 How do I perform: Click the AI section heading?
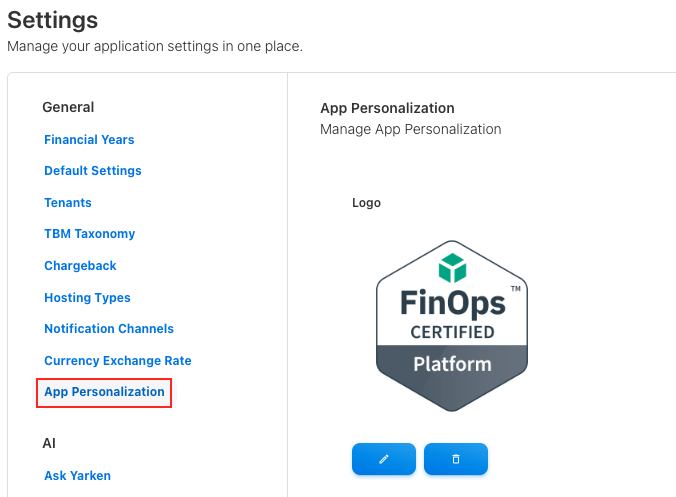(x=49, y=442)
